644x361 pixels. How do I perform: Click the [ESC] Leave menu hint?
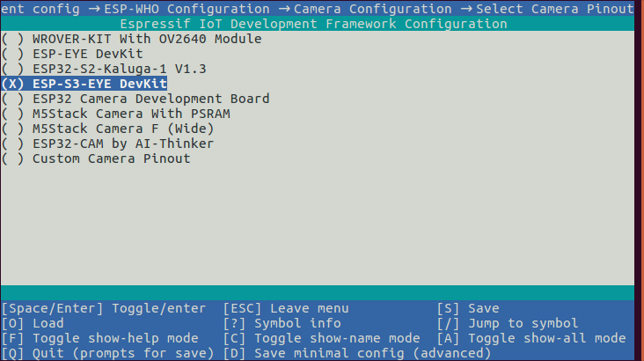tap(286, 308)
